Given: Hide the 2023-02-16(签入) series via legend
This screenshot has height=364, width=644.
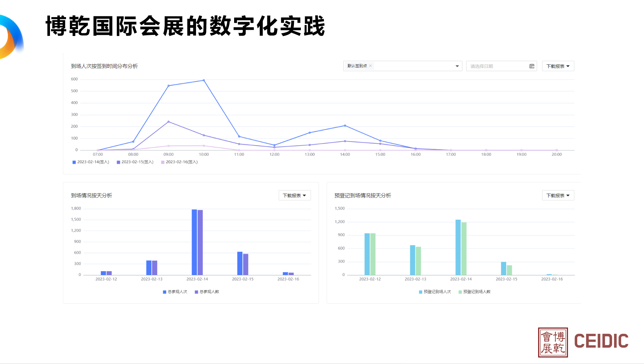Looking at the screenshot, I should [x=181, y=162].
